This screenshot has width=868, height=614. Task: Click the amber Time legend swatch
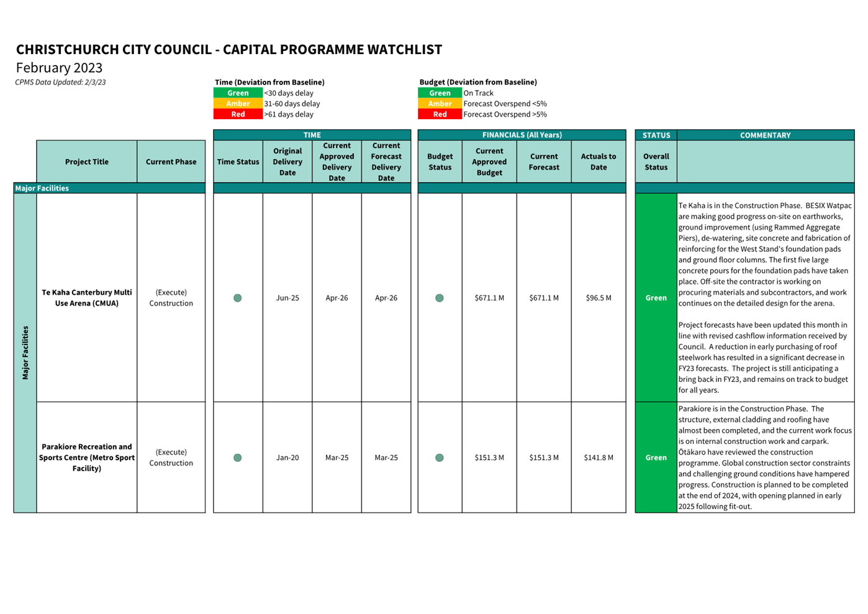tap(238, 104)
